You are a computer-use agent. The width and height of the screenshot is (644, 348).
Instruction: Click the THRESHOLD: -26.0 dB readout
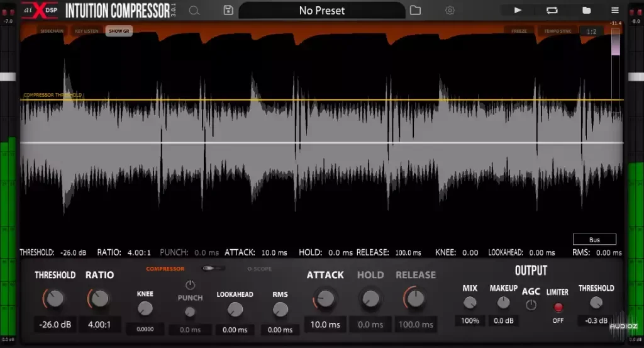(x=53, y=253)
